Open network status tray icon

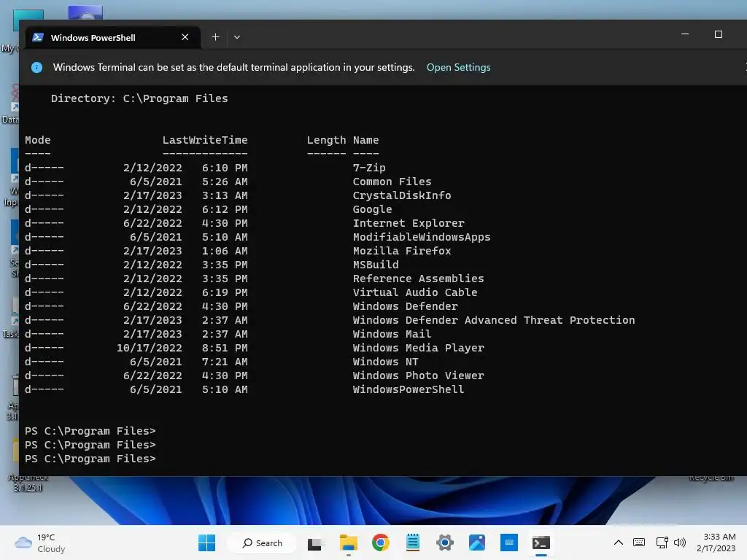(x=662, y=542)
